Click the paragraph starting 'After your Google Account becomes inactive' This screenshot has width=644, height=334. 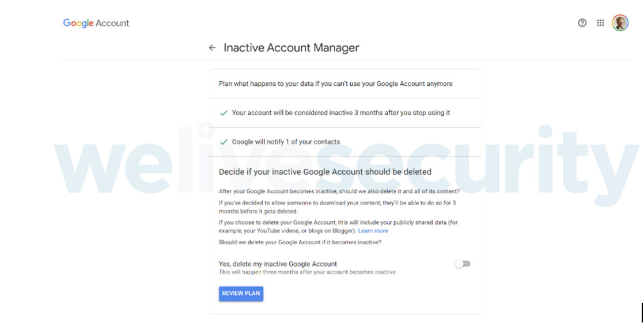[339, 191]
